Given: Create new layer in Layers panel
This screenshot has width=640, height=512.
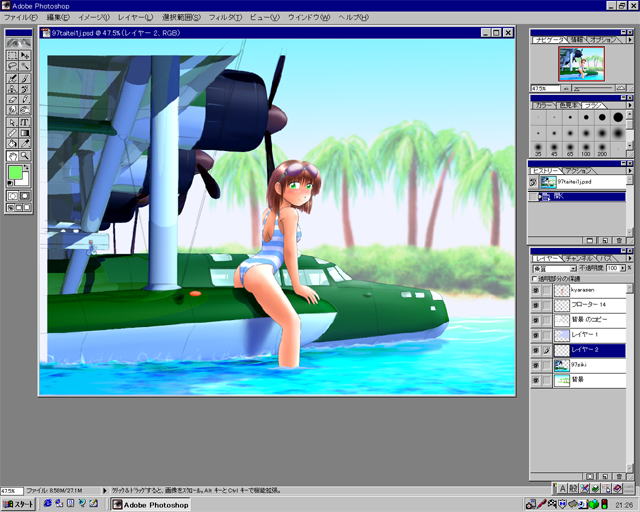Looking at the screenshot, I should [x=605, y=476].
